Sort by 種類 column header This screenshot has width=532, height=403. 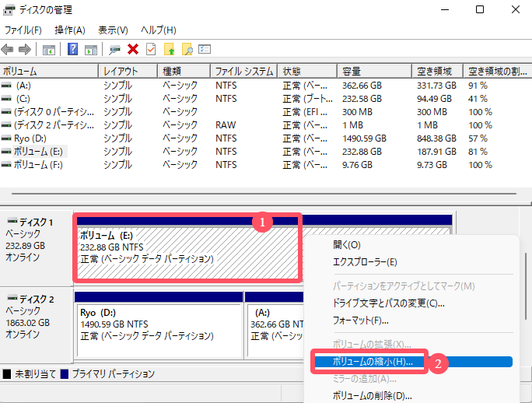[184, 72]
